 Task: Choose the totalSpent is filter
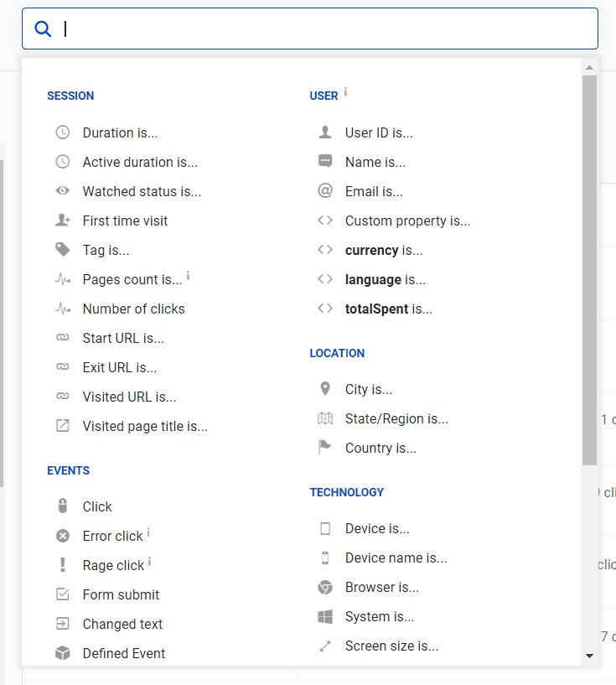point(388,309)
